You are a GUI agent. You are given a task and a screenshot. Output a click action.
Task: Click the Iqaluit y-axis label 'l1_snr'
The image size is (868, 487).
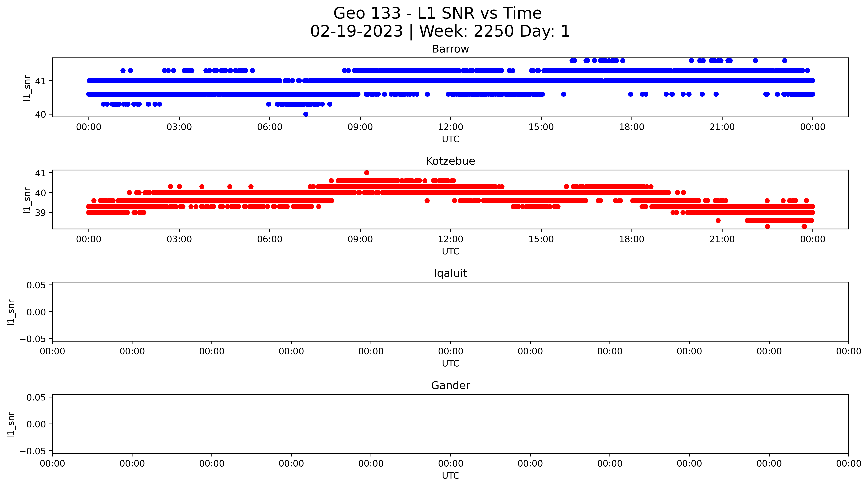click(11, 312)
